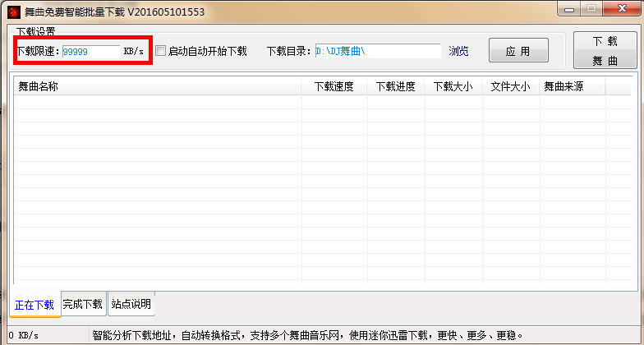This screenshot has width=644, height=345.
Task: Sort by 舞曲名称 column header
Action: pos(158,86)
